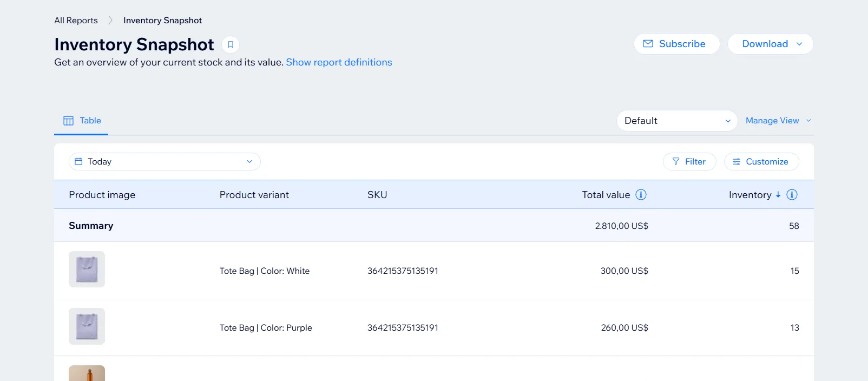Click the 260,00 US$ total value cell
Image resolution: width=868 pixels, height=381 pixels.
click(624, 327)
